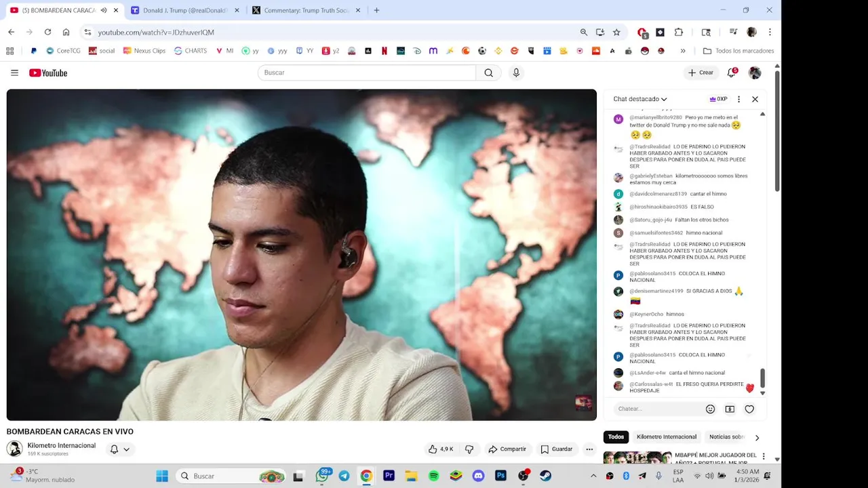The width and height of the screenshot is (868, 488).
Task: Go to Chrome home page
Action: pyautogui.click(x=66, y=32)
